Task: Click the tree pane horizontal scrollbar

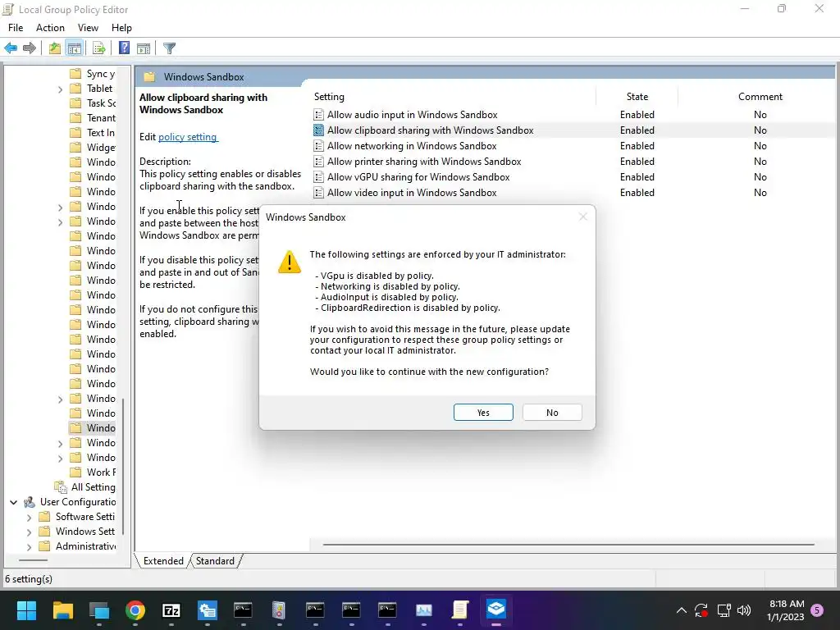Action: click(x=33, y=559)
